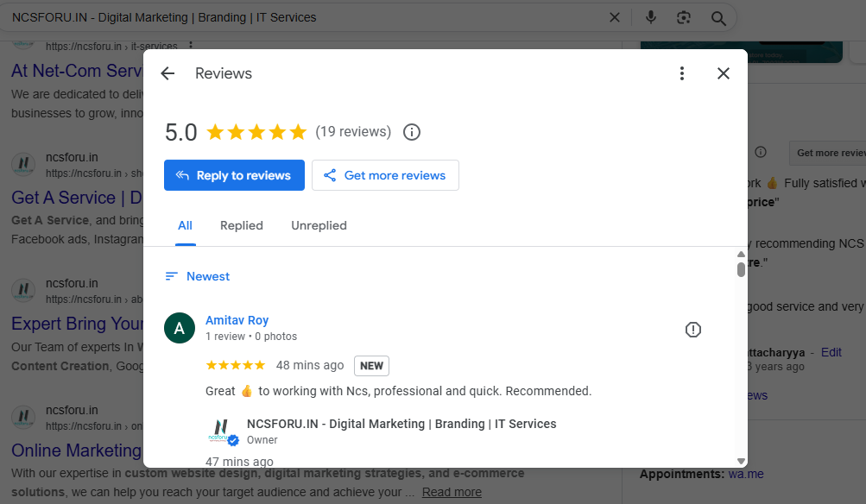Click the Edit link in background panel

point(831,352)
